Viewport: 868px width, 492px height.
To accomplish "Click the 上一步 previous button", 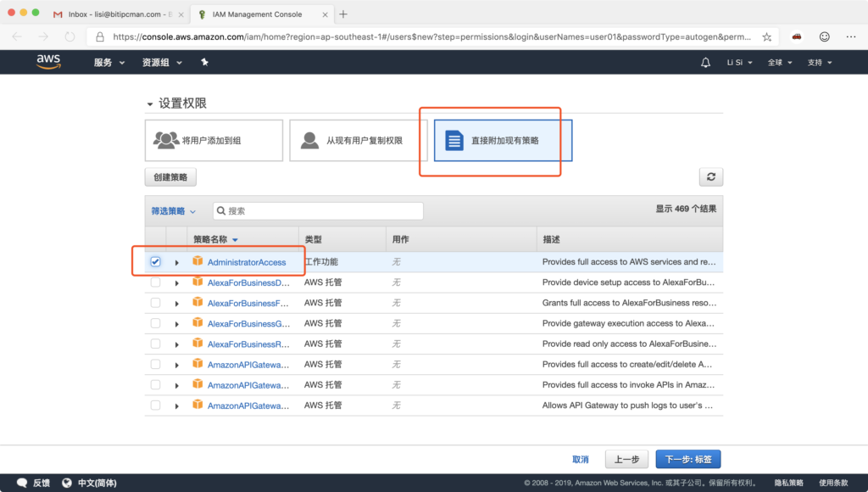I will click(x=626, y=459).
